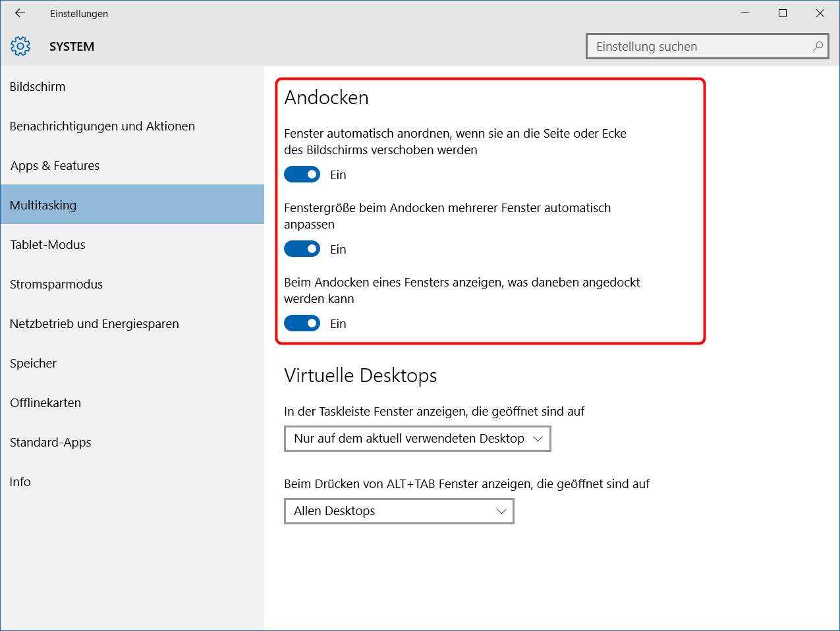Maximize the Einstellungen window
Viewport: 840px width, 631px height.
782,13
